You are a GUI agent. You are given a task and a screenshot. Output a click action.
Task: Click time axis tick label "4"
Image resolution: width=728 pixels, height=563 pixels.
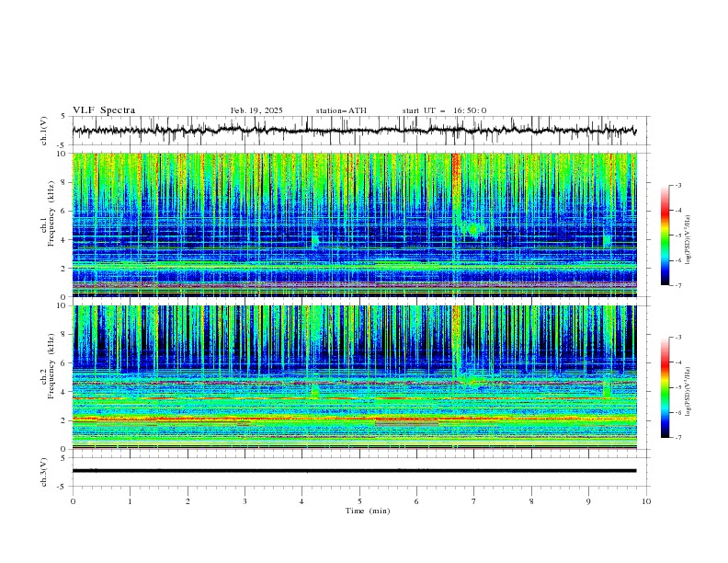click(x=301, y=501)
